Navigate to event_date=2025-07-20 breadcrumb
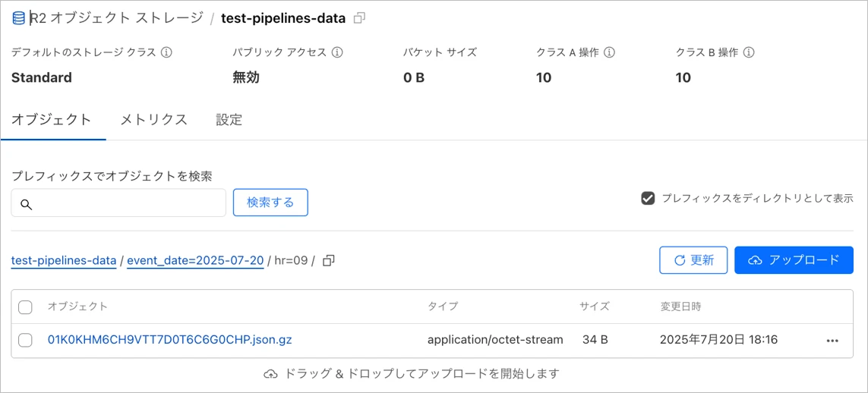 click(x=195, y=260)
